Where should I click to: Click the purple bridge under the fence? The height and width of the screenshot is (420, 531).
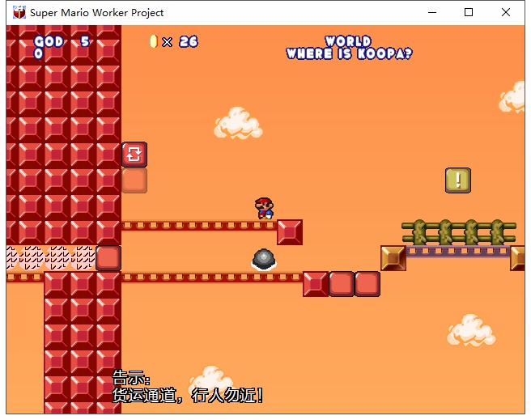click(x=458, y=252)
